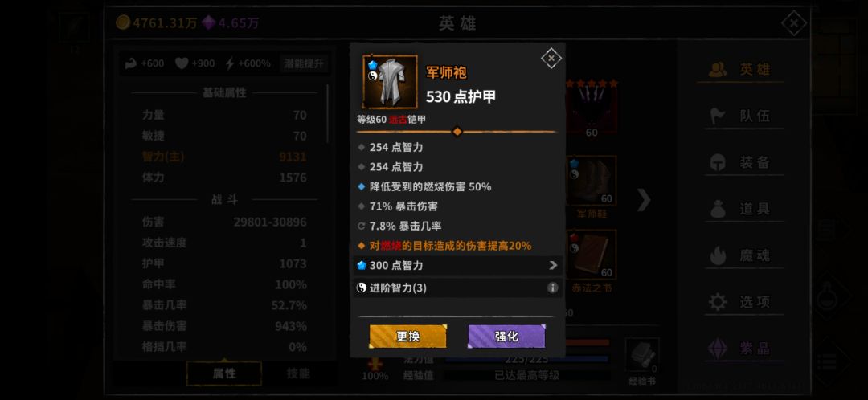
Task: Close the 军师袍 item popup
Action: pos(551,58)
